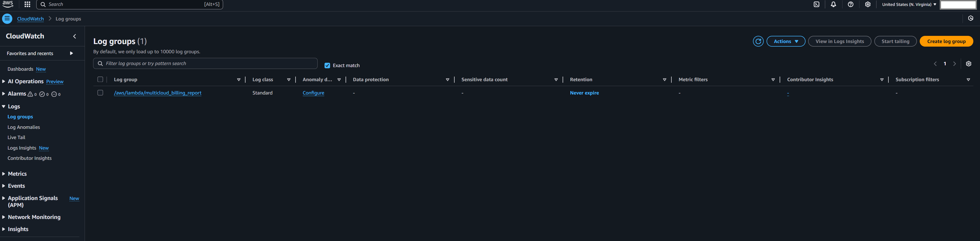Image resolution: width=980 pixels, height=241 pixels.
Task: Click page number 1
Action: click(x=945, y=64)
